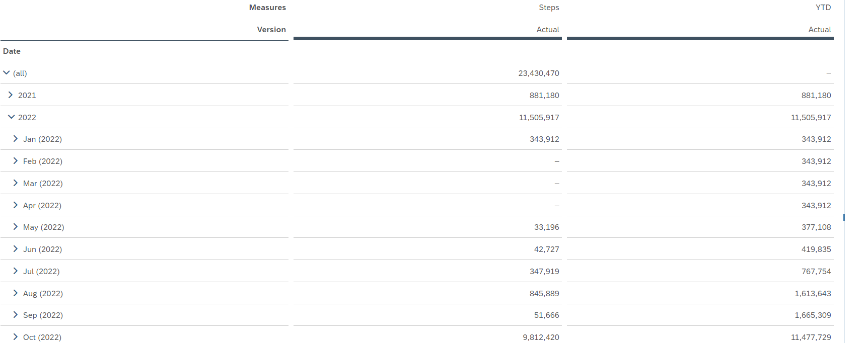This screenshot has height=343, width=868.
Task: Expand Mar (2022) month row
Action: (x=16, y=183)
